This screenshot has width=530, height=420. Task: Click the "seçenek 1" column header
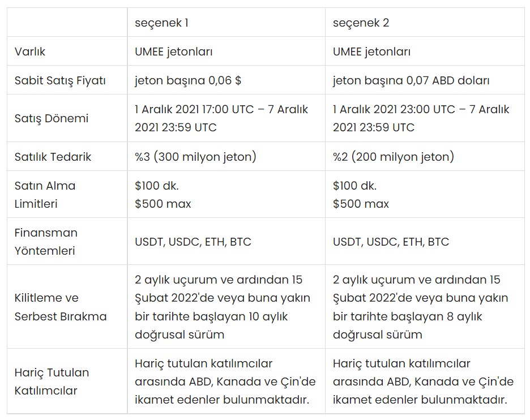click(161, 23)
